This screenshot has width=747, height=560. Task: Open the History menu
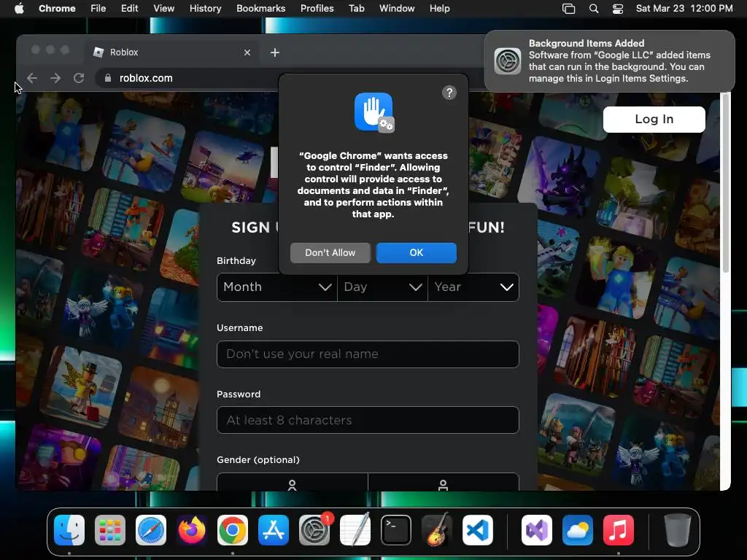click(205, 9)
